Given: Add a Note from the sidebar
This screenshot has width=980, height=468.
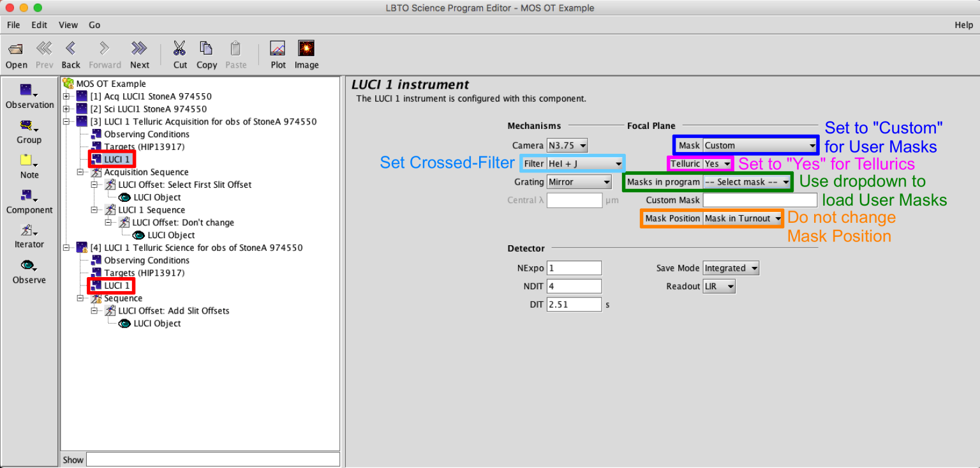Looking at the screenshot, I should click(x=29, y=166).
